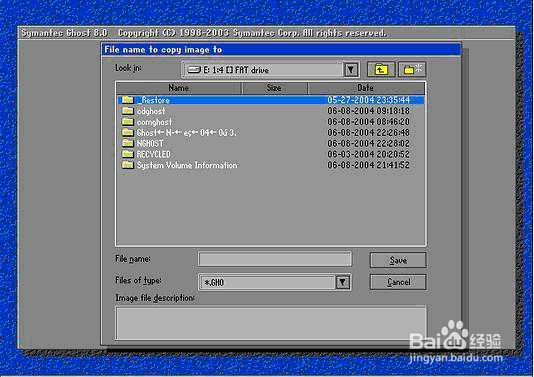Click date 06-03-2004 20:20:52
The image size is (534, 377).
click(x=368, y=154)
